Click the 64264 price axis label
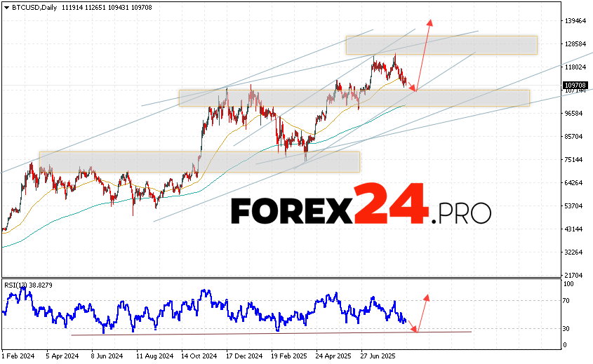Screen dimensions: 593x364 coord(573,183)
